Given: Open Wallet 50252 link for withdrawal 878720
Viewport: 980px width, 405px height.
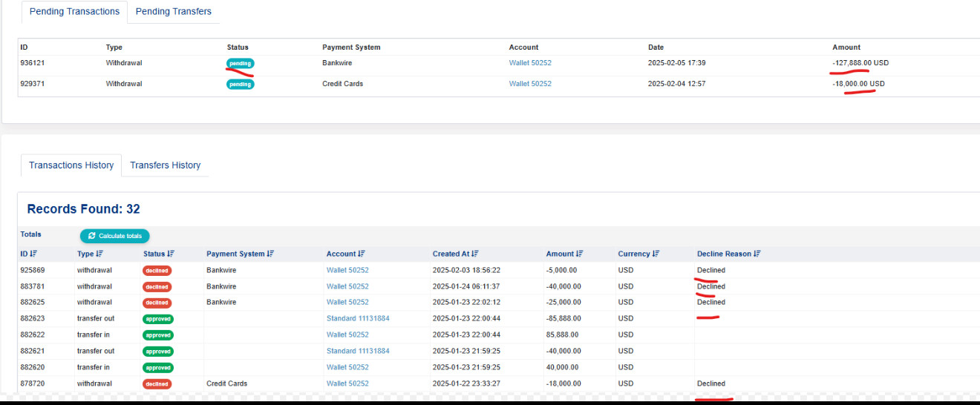Looking at the screenshot, I should [347, 383].
